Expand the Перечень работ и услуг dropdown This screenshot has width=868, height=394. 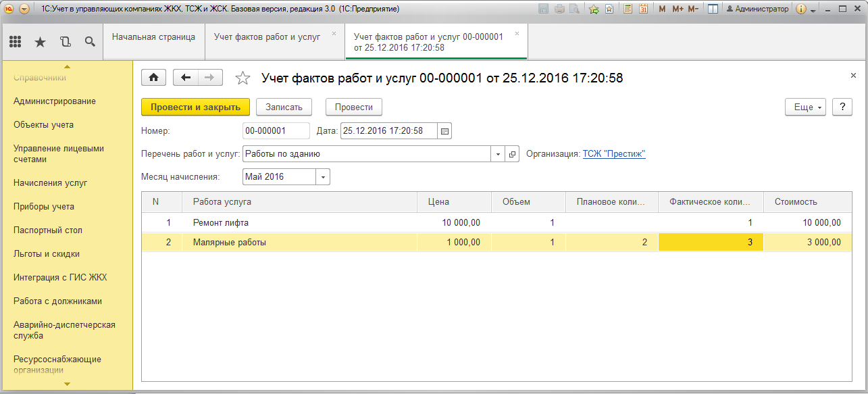pyautogui.click(x=498, y=154)
